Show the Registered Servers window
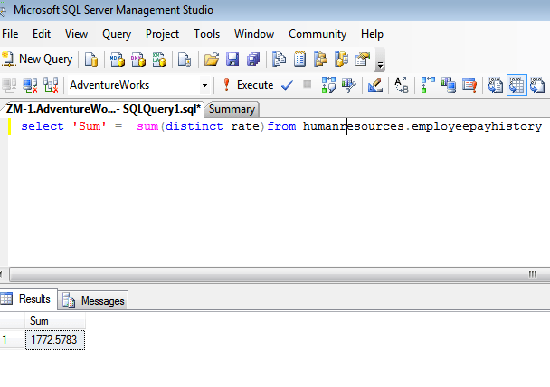Image resolution: width=550 pixels, height=387 pixels. 279,59
